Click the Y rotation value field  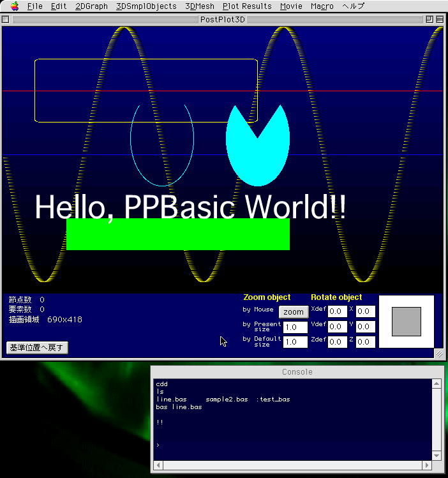366,327
